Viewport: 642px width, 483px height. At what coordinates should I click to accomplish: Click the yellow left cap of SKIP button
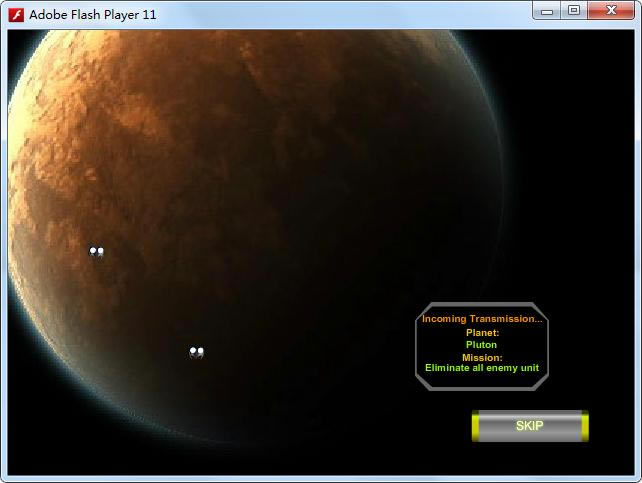[476, 426]
